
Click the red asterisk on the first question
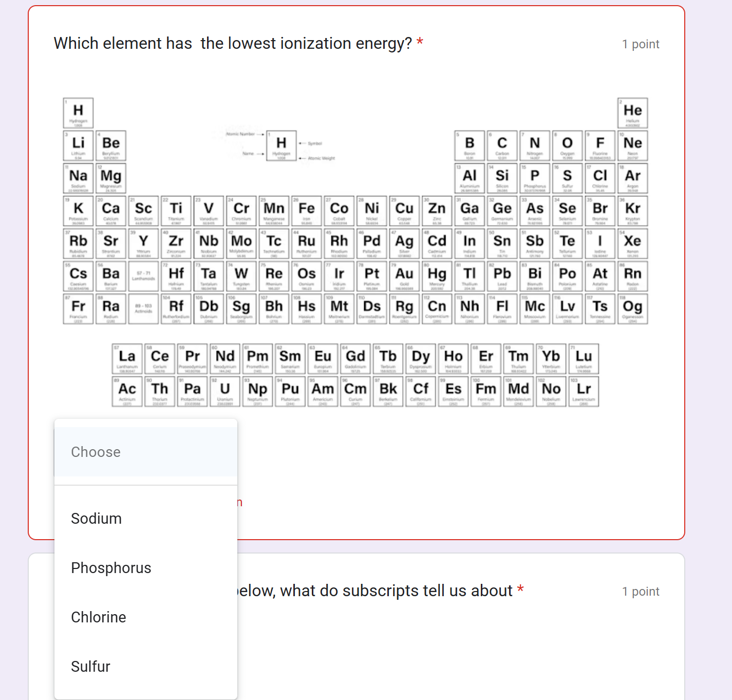point(419,43)
